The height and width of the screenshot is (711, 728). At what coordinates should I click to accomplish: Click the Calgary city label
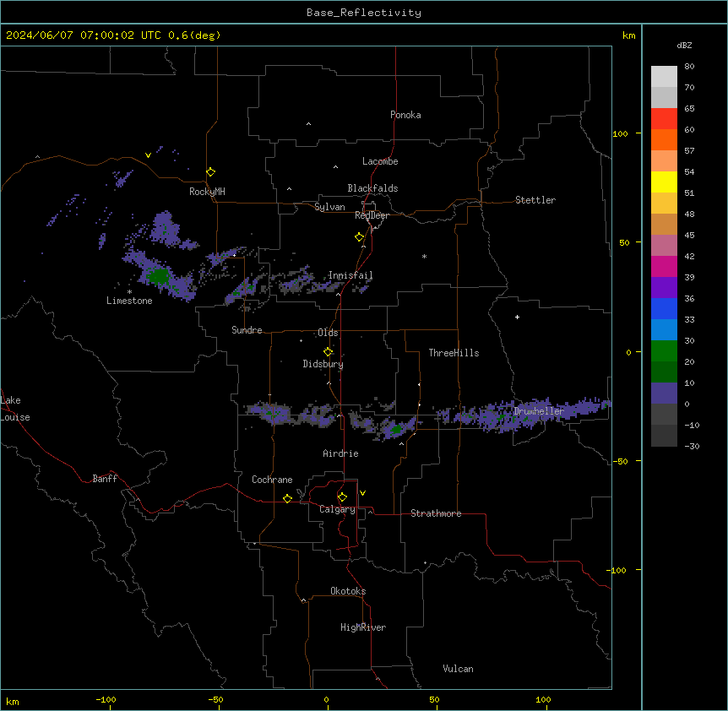click(337, 509)
